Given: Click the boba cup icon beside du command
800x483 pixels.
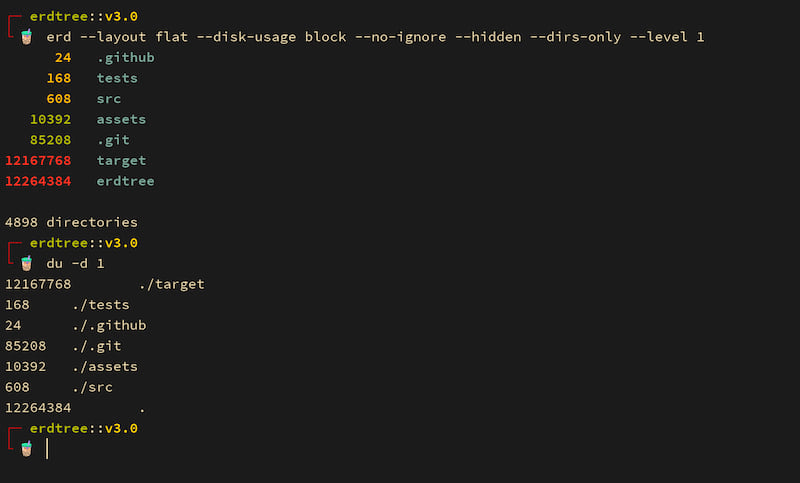Looking at the screenshot, I should [x=27, y=263].
